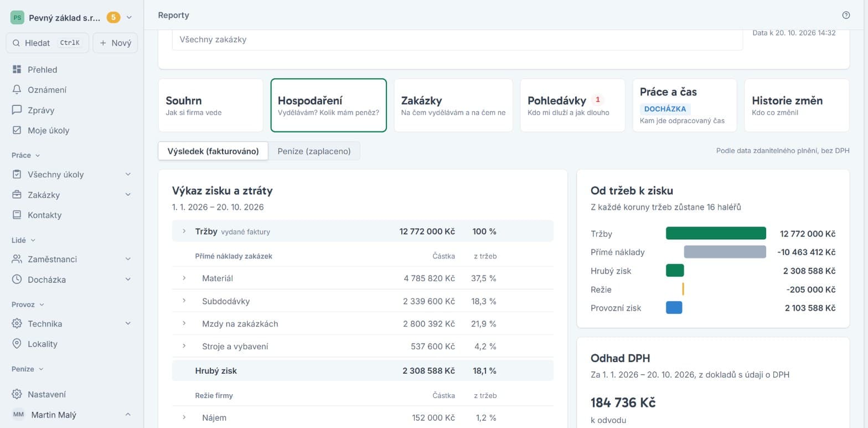This screenshot has height=428, width=868.
Task: Click the Docházka clock icon
Action: click(x=17, y=280)
